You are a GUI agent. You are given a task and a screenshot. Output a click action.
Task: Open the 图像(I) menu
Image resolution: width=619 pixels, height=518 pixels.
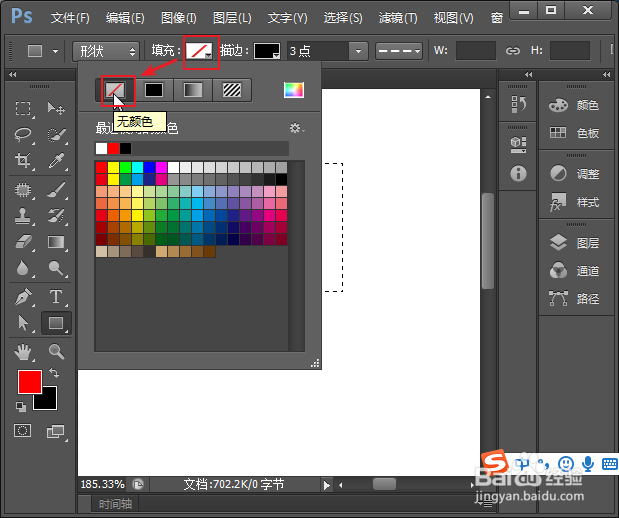click(x=178, y=18)
